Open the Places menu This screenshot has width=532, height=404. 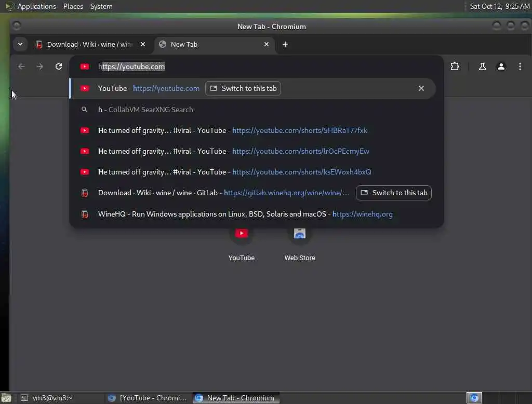(73, 6)
